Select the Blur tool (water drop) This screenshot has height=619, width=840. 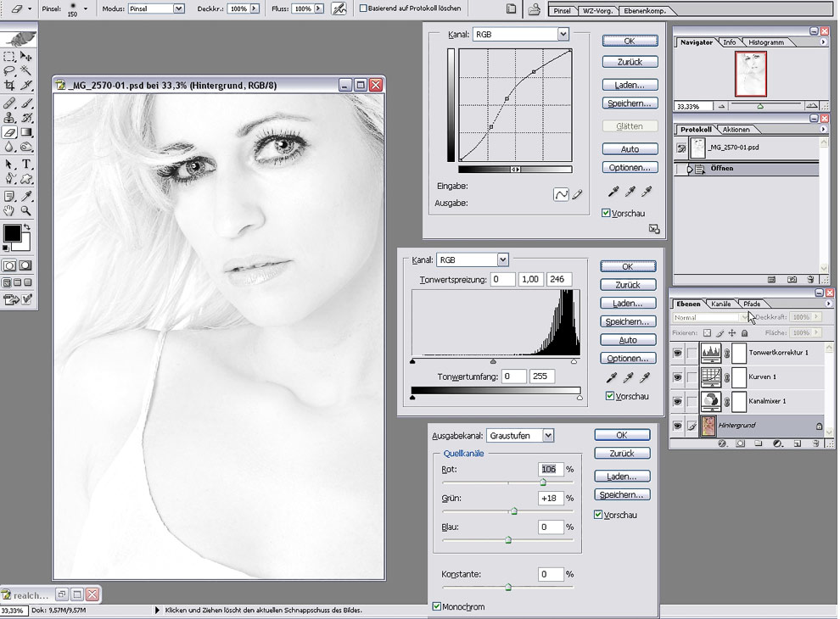[x=9, y=147]
